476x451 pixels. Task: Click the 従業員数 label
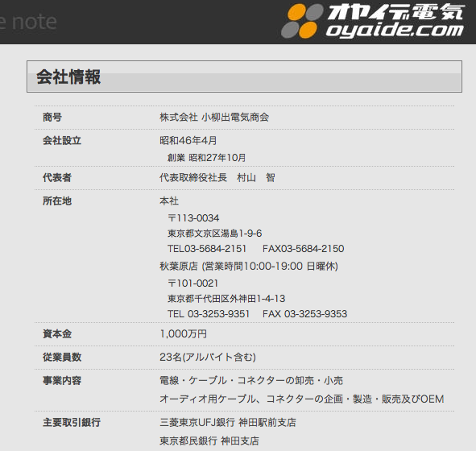pos(62,358)
